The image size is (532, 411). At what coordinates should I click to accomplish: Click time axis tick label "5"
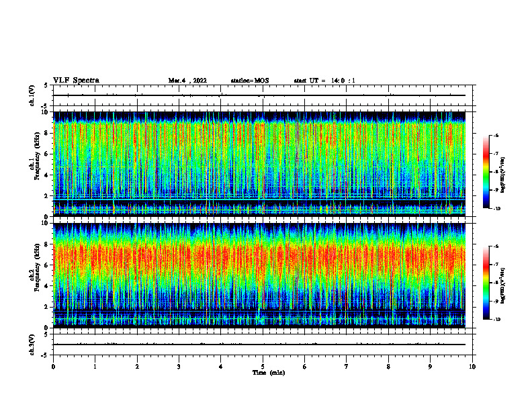pyautogui.click(x=263, y=367)
